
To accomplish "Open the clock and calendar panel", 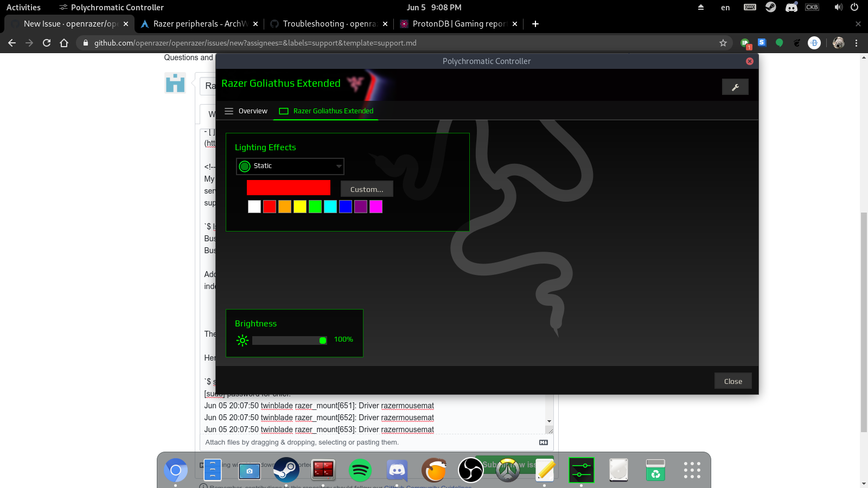I will 434,8.
